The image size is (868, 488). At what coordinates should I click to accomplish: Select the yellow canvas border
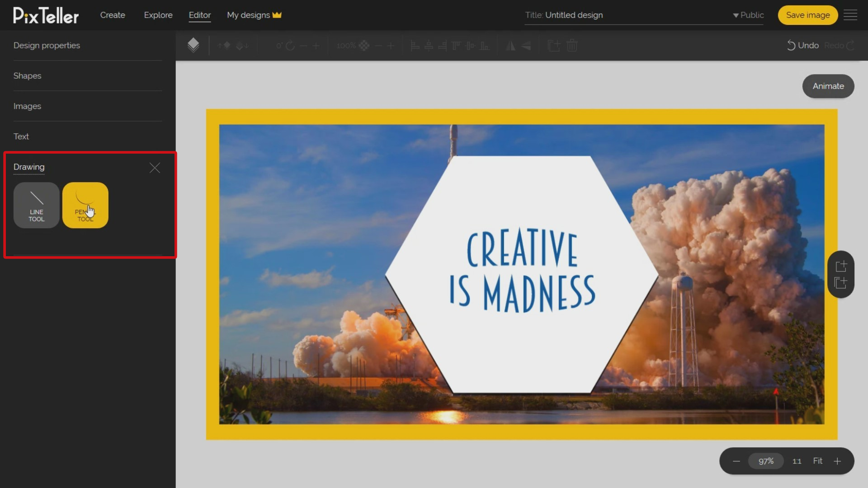[522, 116]
